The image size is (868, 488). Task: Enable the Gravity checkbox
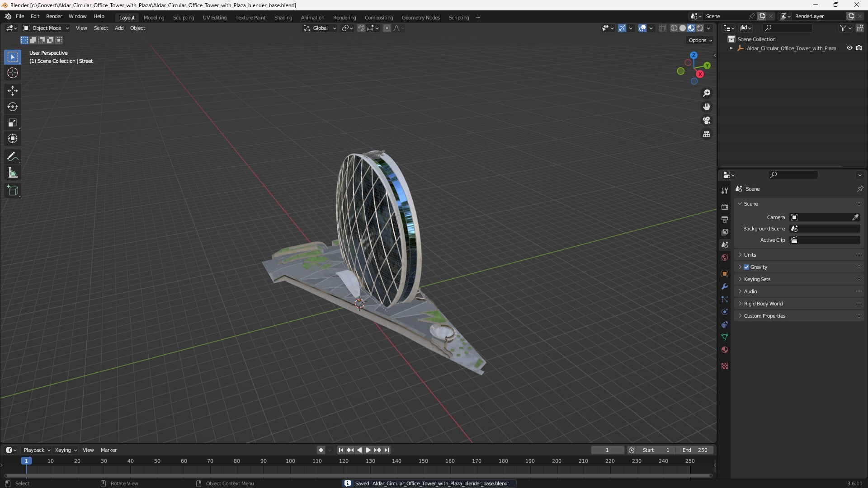click(x=746, y=267)
